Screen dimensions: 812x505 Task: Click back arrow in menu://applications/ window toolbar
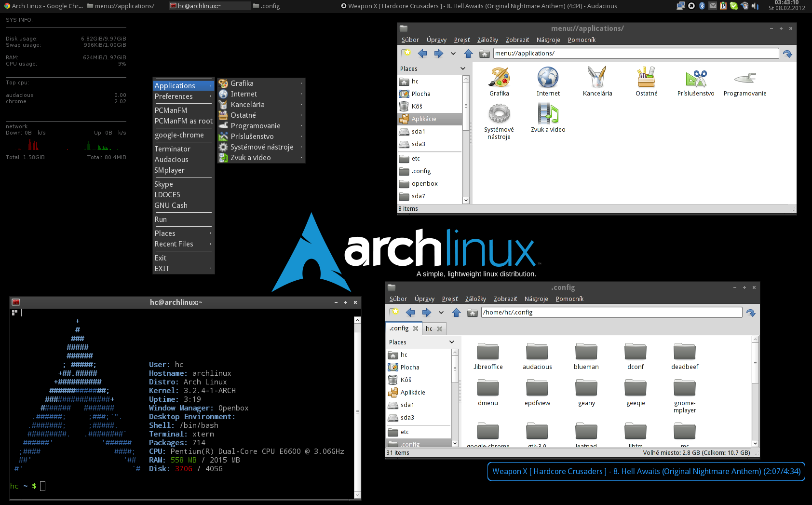[422, 54]
